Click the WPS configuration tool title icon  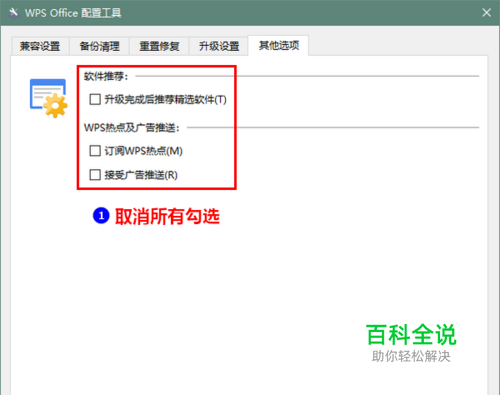[14, 13]
